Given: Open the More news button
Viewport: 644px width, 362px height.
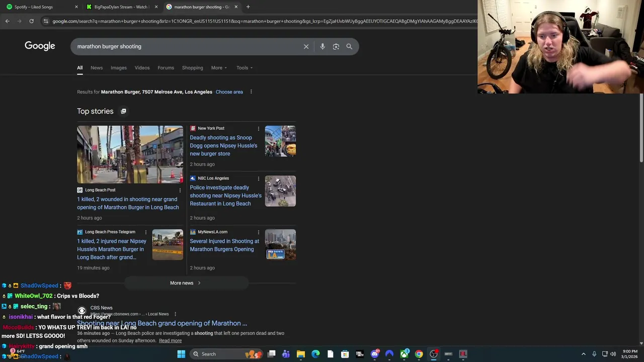Looking at the screenshot, I should [186, 283].
